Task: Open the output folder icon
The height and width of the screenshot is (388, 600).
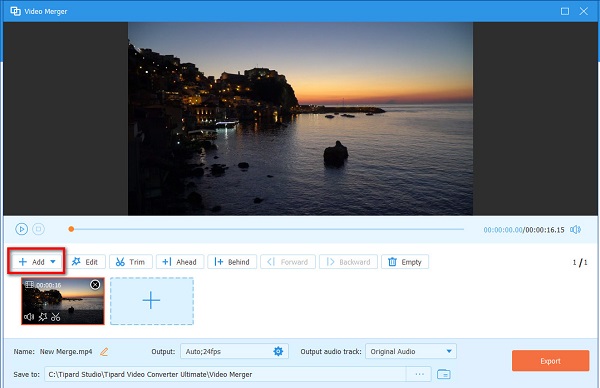Action: tap(444, 374)
